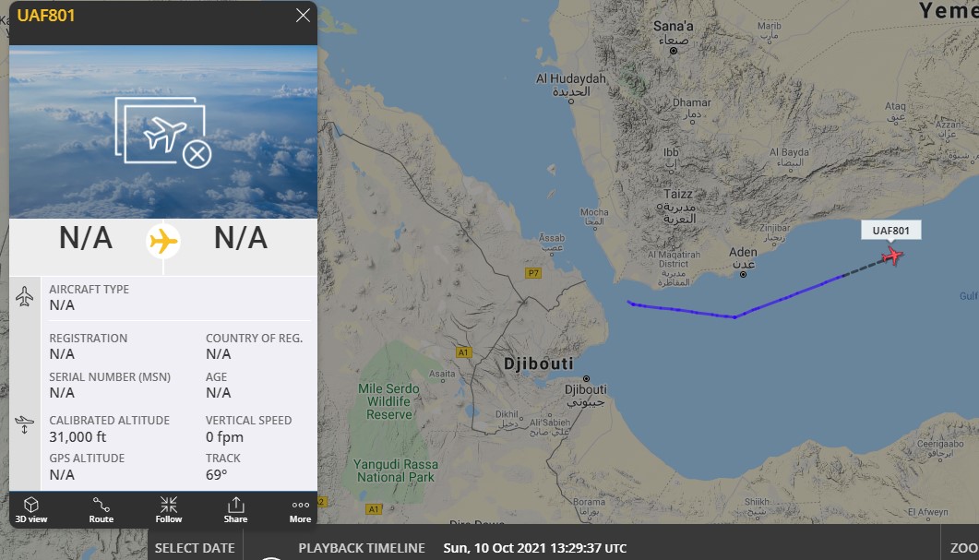Image resolution: width=979 pixels, height=560 pixels.
Task: Click the Mile Serdo Wildlife Reserve label
Action: 388,400
